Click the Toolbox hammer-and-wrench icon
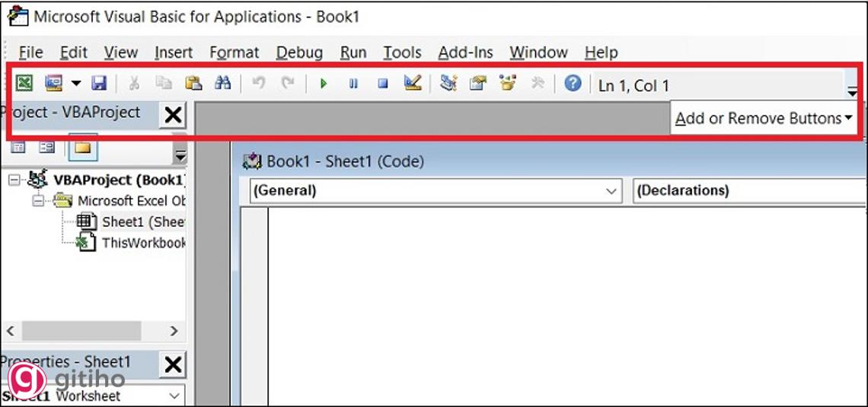This screenshot has width=868, height=407. click(x=537, y=84)
